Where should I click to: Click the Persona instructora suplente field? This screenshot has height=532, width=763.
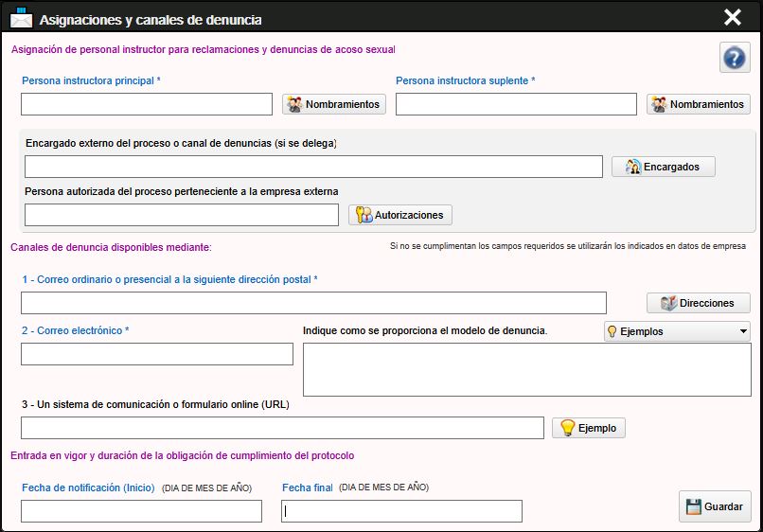(x=516, y=104)
